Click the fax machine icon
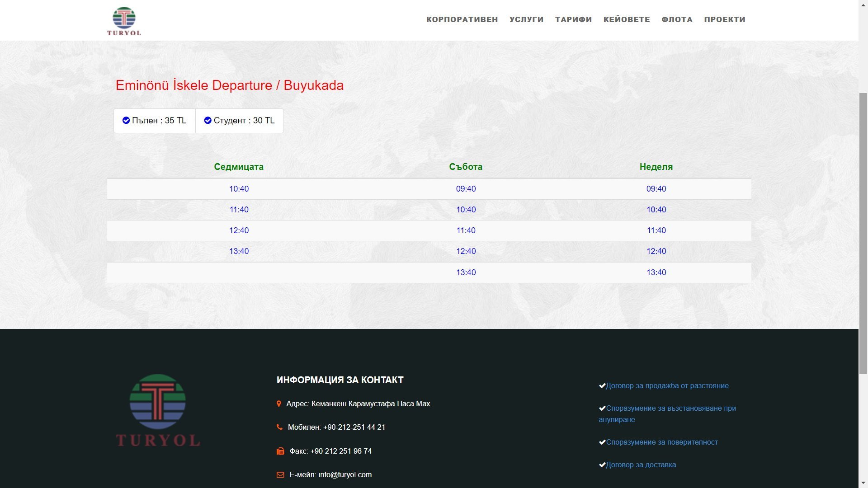Viewport: 868px width, 488px height. [x=280, y=451]
